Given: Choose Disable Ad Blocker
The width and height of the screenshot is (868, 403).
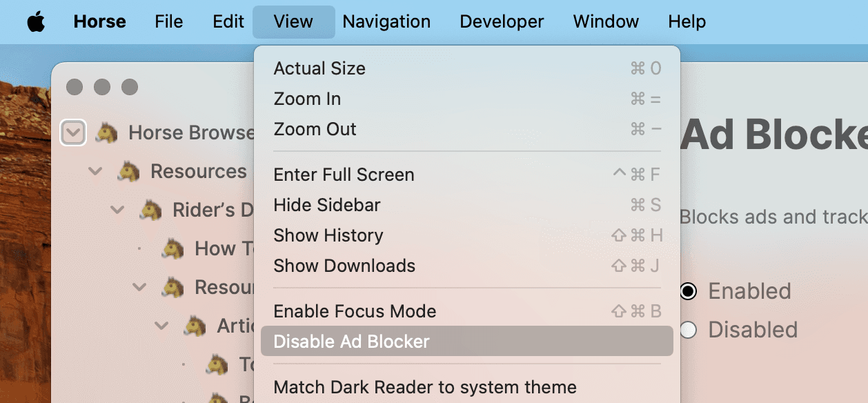Looking at the screenshot, I should click(x=352, y=341).
